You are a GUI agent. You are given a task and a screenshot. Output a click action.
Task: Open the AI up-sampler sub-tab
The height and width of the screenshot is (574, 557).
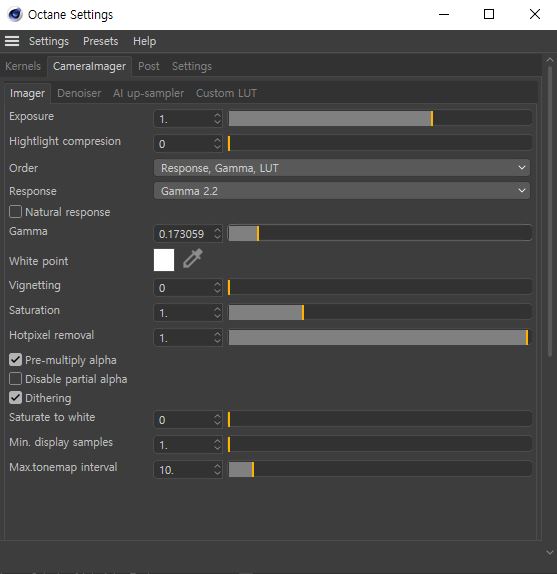148,93
